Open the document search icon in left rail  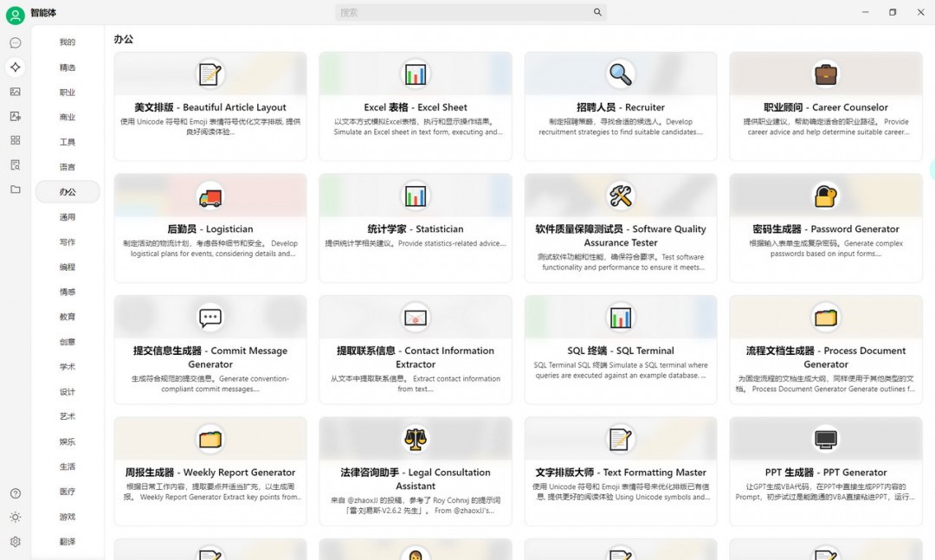(x=16, y=164)
